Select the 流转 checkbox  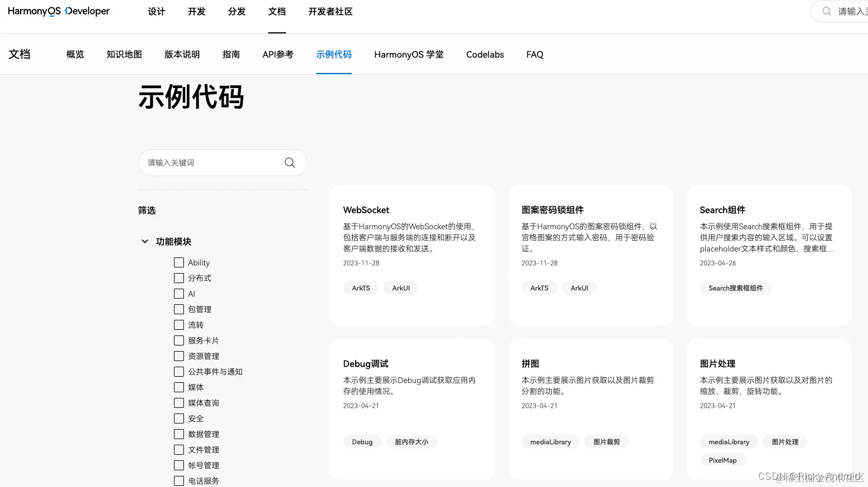pos(179,325)
